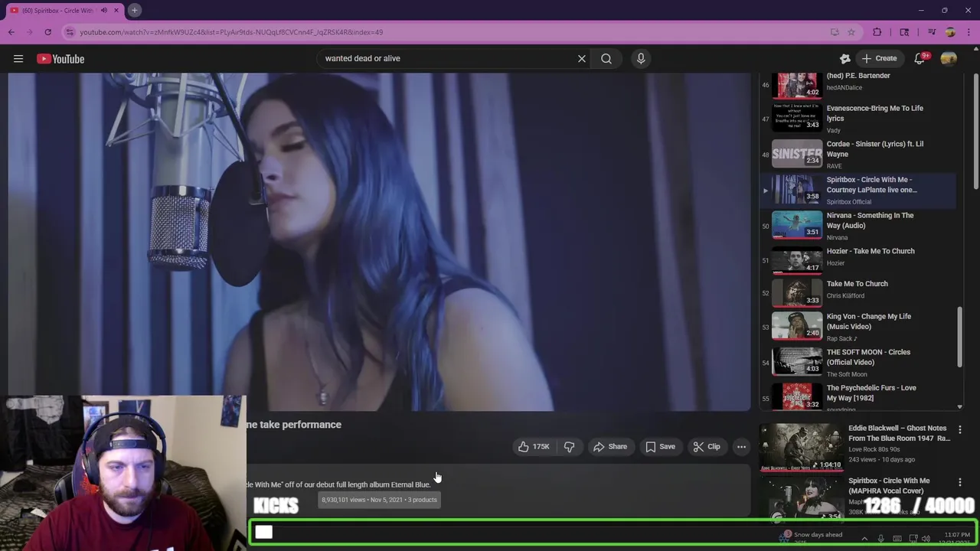Viewport: 980px width, 551px height.
Task: Click the search magnifier button
Action: click(x=606, y=58)
